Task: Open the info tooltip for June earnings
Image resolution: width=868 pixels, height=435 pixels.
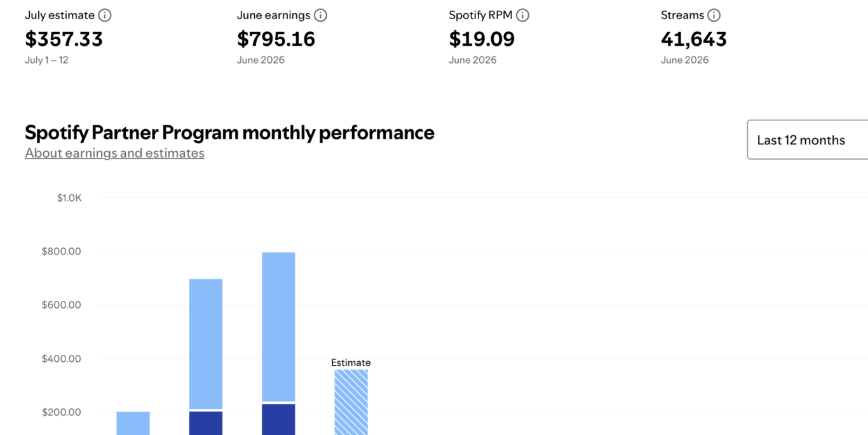Action: (x=321, y=15)
